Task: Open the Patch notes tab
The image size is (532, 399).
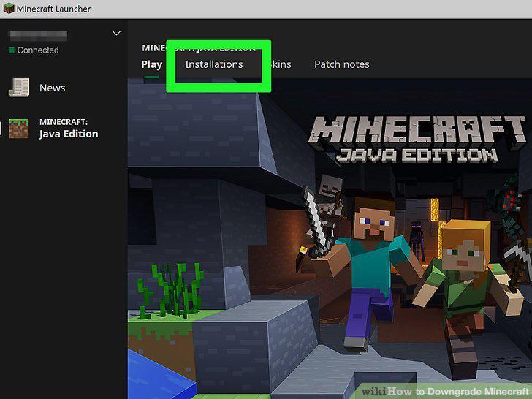Action: pyautogui.click(x=342, y=64)
